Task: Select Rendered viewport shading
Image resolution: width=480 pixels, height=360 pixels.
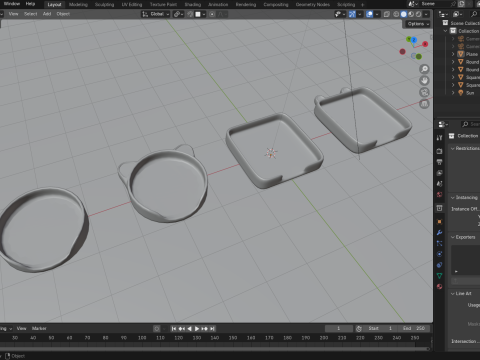Action: pos(418,14)
